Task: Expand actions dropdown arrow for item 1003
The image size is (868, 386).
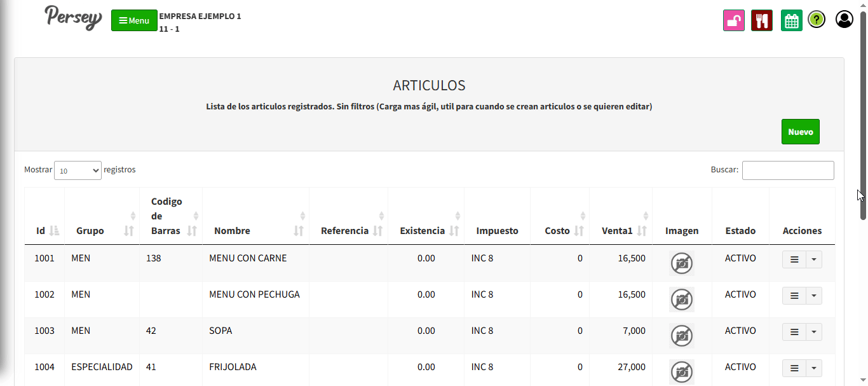Action: (814, 332)
